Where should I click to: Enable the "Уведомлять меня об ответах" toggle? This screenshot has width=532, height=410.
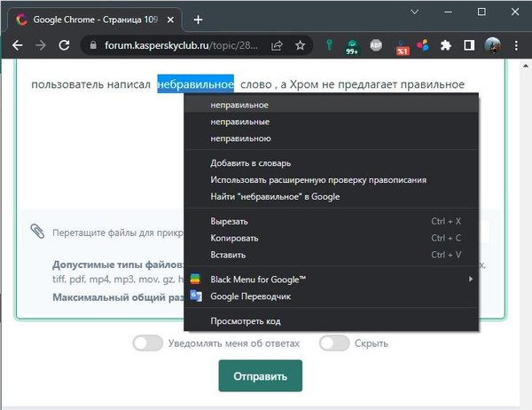[146, 343]
